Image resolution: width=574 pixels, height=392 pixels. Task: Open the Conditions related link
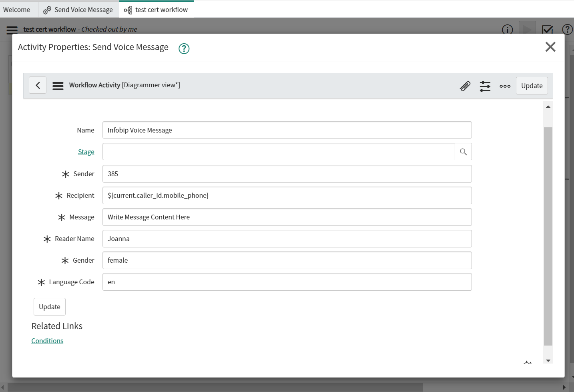click(47, 341)
